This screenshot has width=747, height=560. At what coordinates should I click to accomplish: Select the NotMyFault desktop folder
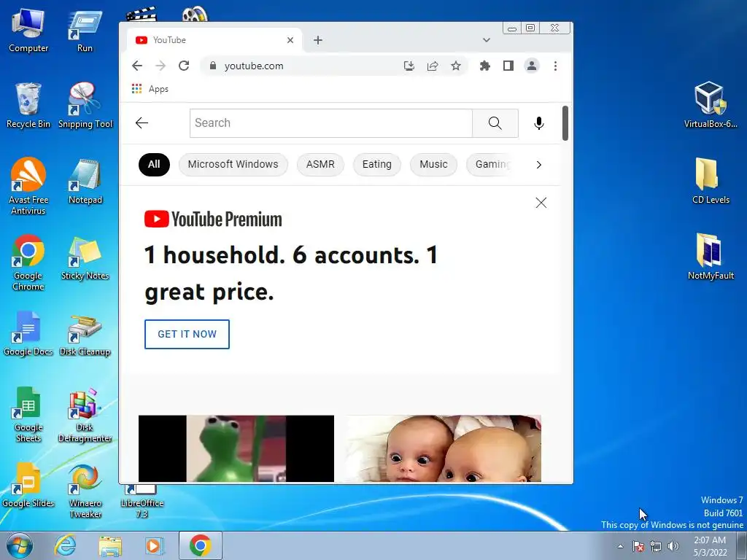(x=711, y=257)
